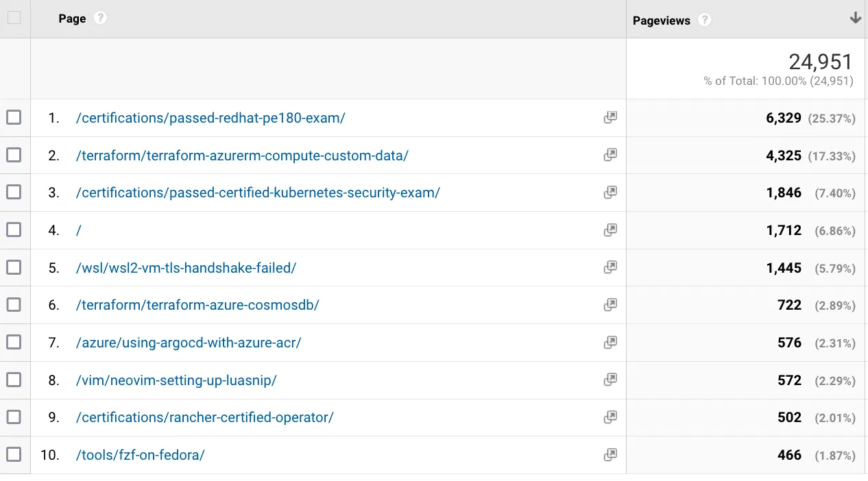The image size is (868, 481).
Task: Check the box for terraform-azure-cosmosdb row
Action: click(14, 304)
